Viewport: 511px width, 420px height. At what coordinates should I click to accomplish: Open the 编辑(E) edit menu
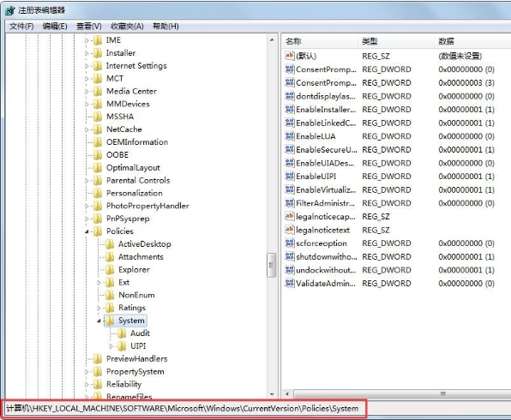tap(55, 26)
